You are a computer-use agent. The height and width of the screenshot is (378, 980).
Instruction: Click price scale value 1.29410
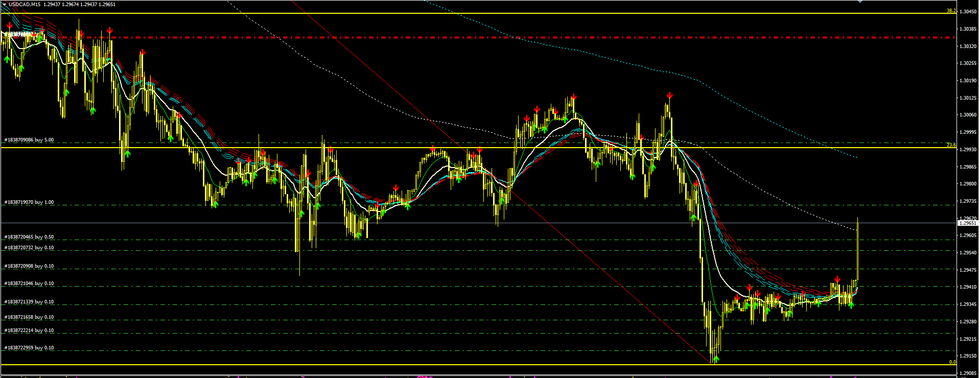[x=969, y=287]
